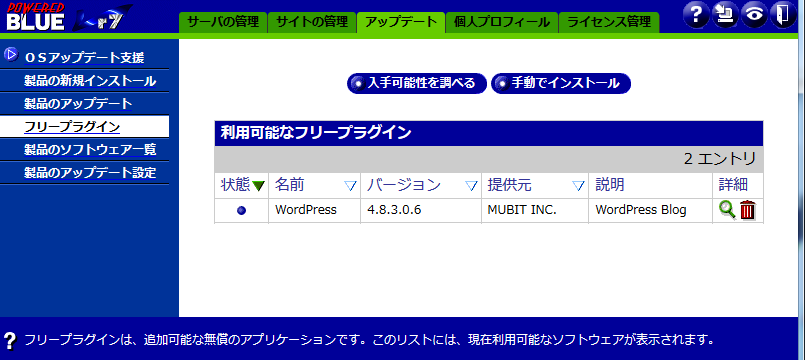Sort by バージョン column arrow
805x360 pixels.
471,186
